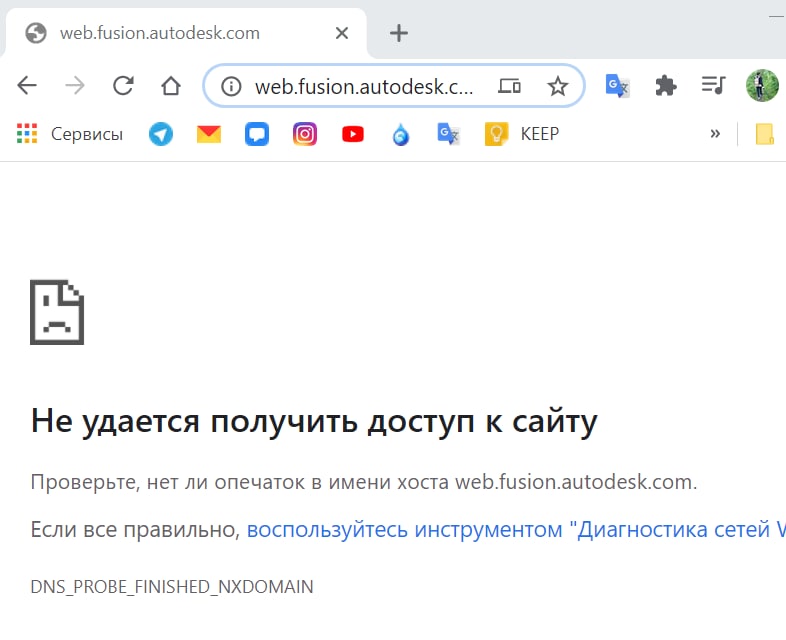
Task: Open the extensions puzzle icon
Action: tap(666, 86)
